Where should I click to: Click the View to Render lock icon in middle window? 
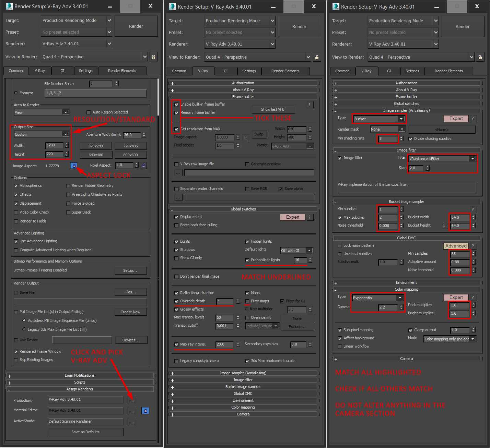tap(317, 57)
